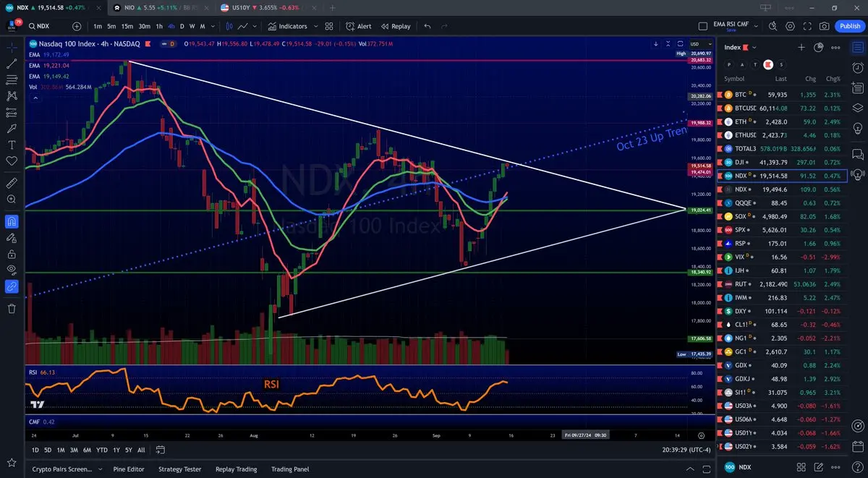
Task: Open the Help Center question icon
Action: coord(856,466)
